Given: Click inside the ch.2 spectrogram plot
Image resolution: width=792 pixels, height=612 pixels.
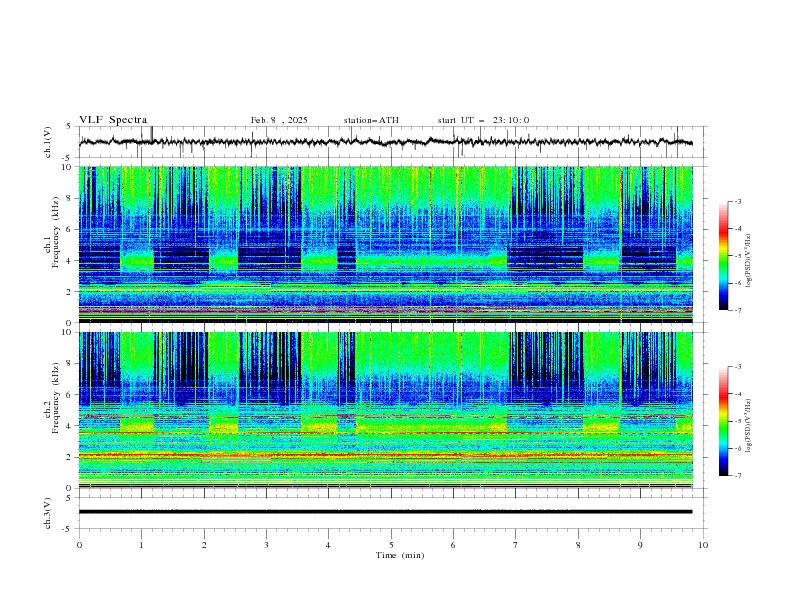Looking at the screenshot, I should 386,410.
